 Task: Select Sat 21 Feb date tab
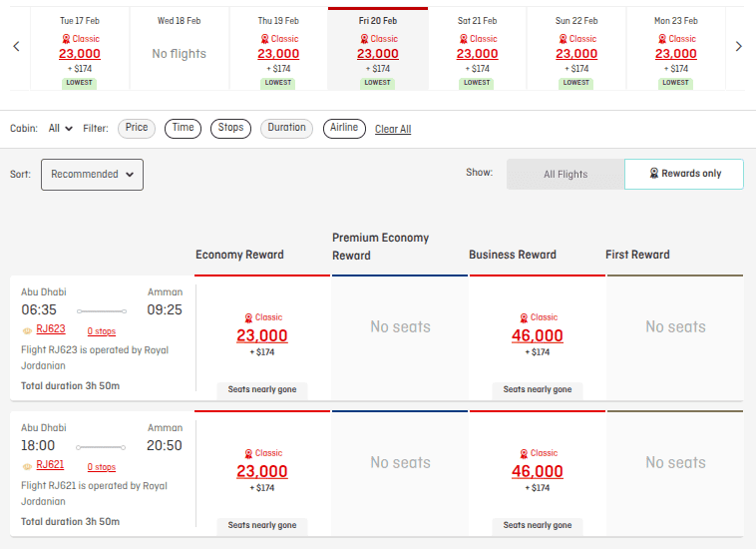[x=477, y=49]
